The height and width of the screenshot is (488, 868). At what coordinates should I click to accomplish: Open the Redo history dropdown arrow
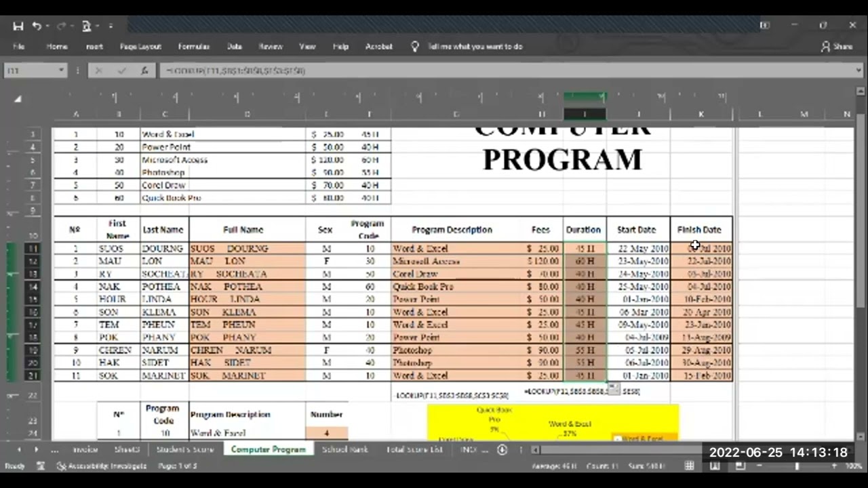(x=72, y=26)
